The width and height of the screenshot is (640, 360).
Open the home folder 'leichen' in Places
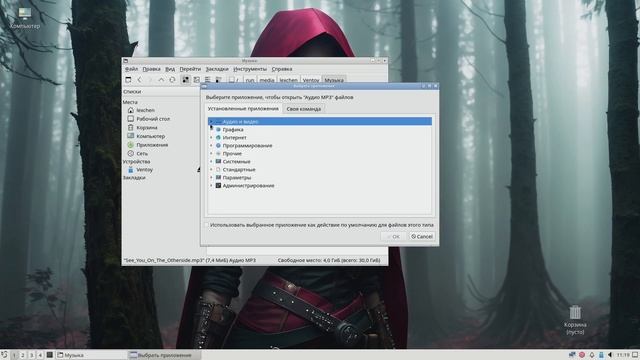[145, 110]
